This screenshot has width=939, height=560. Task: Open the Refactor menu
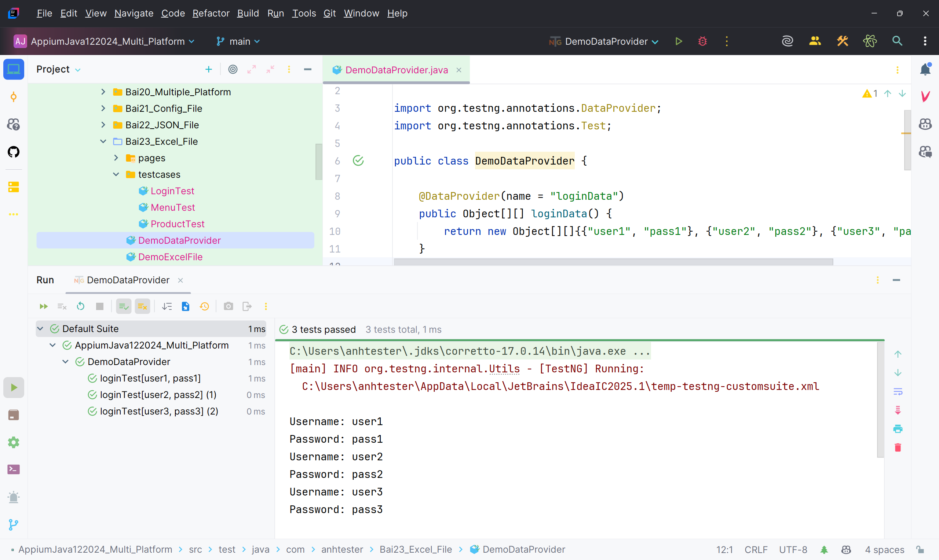click(x=211, y=13)
